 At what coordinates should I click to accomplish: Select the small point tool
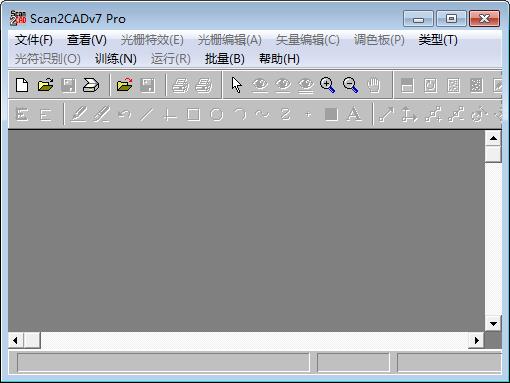308,115
